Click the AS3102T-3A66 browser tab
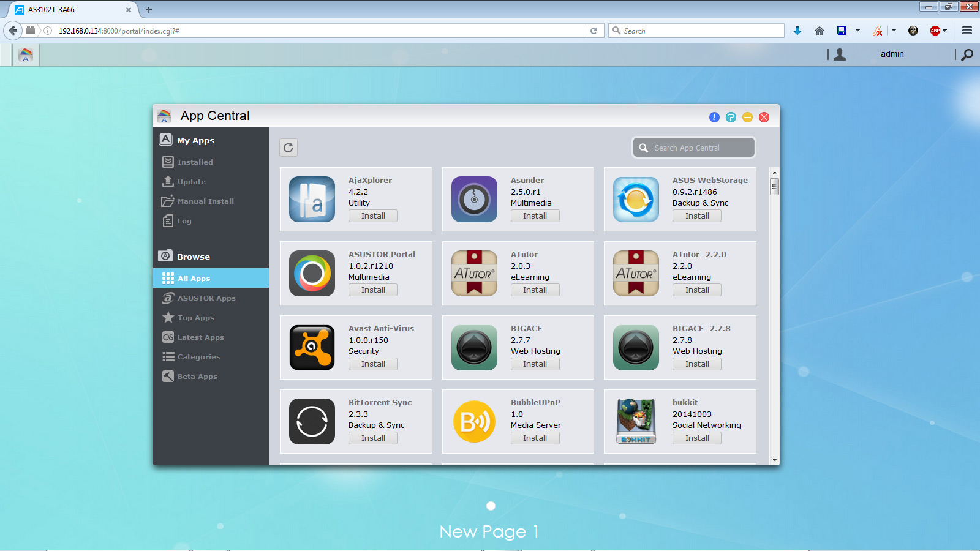The image size is (980, 551). tap(72, 10)
